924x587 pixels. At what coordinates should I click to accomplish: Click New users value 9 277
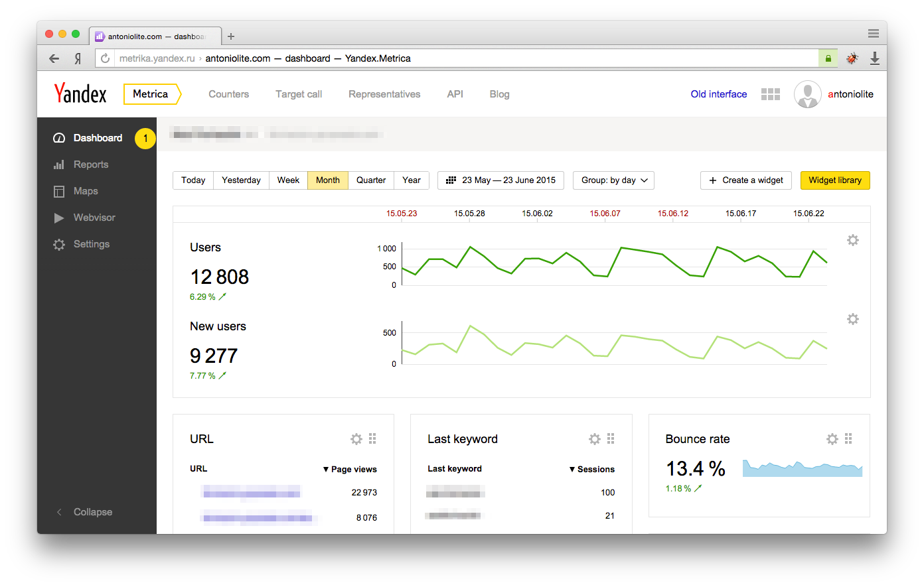(214, 356)
